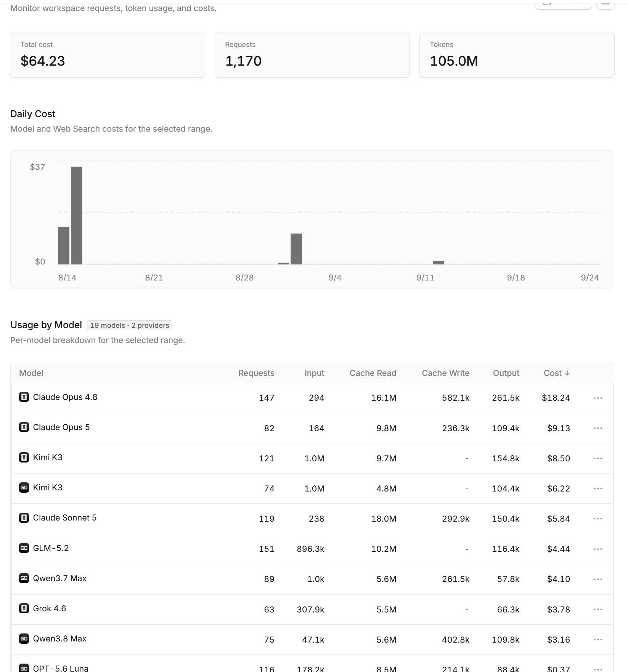Click the "19 models · 2 providers" badge

pyautogui.click(x=130, y=325)
